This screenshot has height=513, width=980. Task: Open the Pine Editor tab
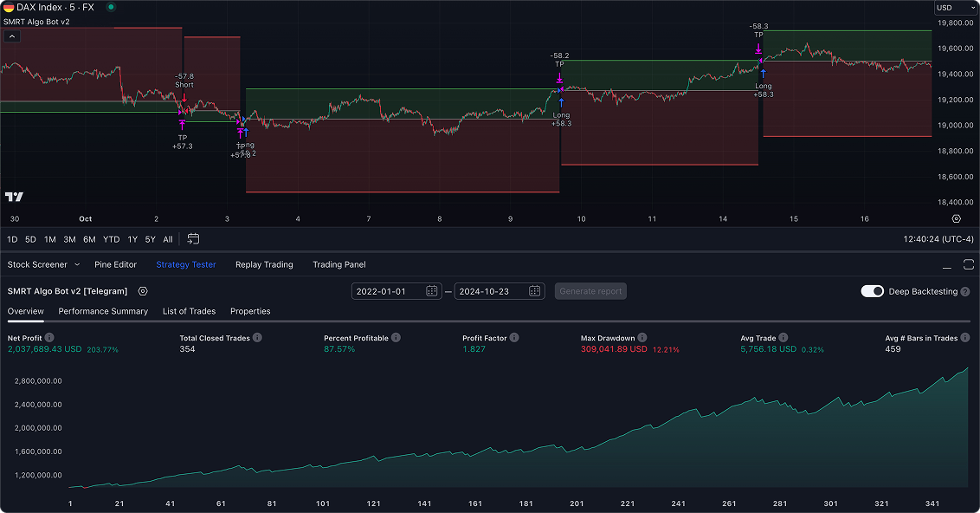pos(115,264)
